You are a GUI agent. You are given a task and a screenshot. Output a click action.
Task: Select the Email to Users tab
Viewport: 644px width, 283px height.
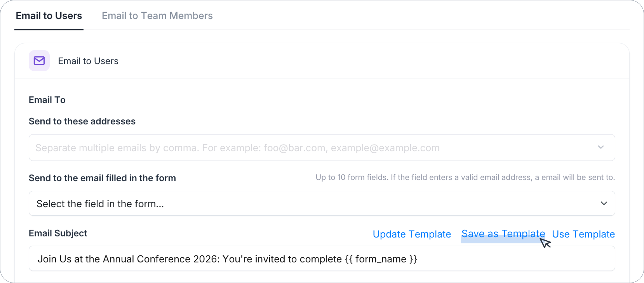point(49,16)
